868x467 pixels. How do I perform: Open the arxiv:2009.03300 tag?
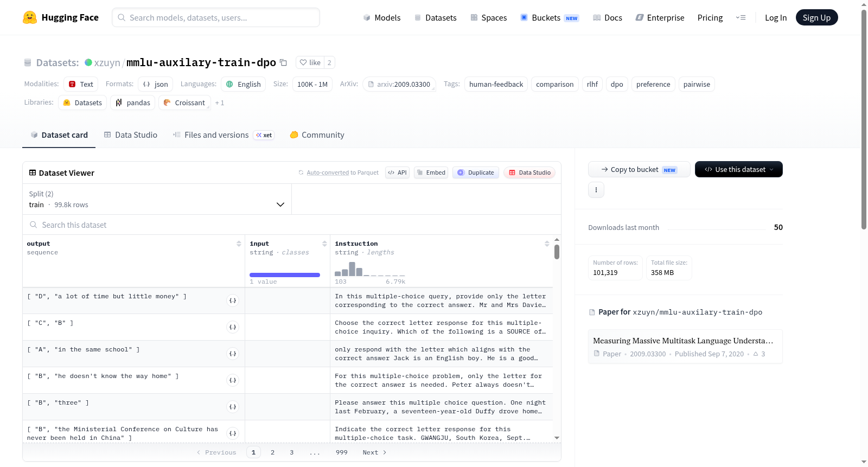pos(399,84)
